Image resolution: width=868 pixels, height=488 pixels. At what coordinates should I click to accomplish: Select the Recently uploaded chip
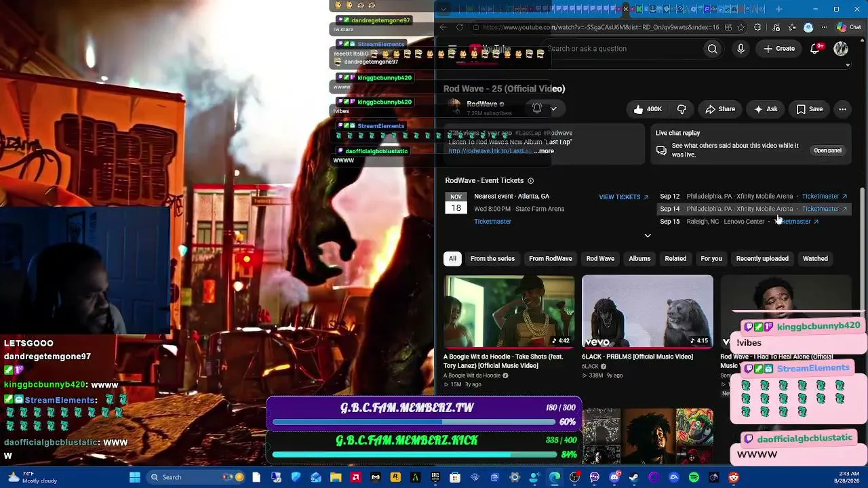762,259
